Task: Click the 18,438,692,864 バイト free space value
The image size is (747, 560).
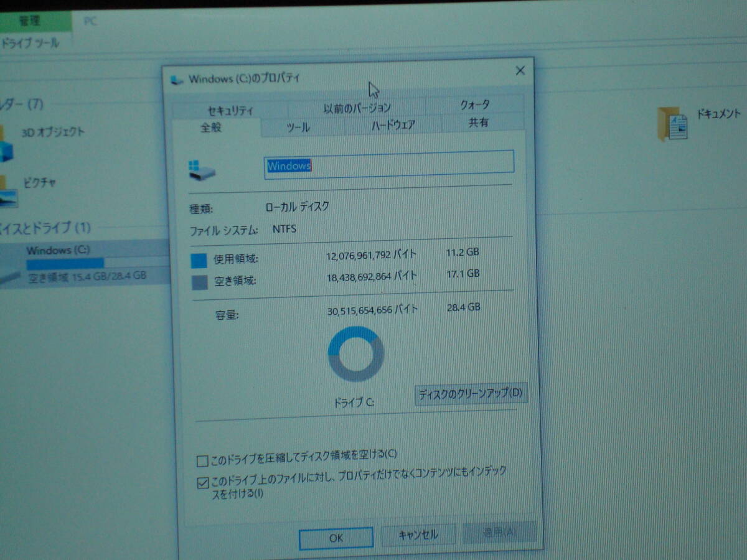Action: pos(372,276)
